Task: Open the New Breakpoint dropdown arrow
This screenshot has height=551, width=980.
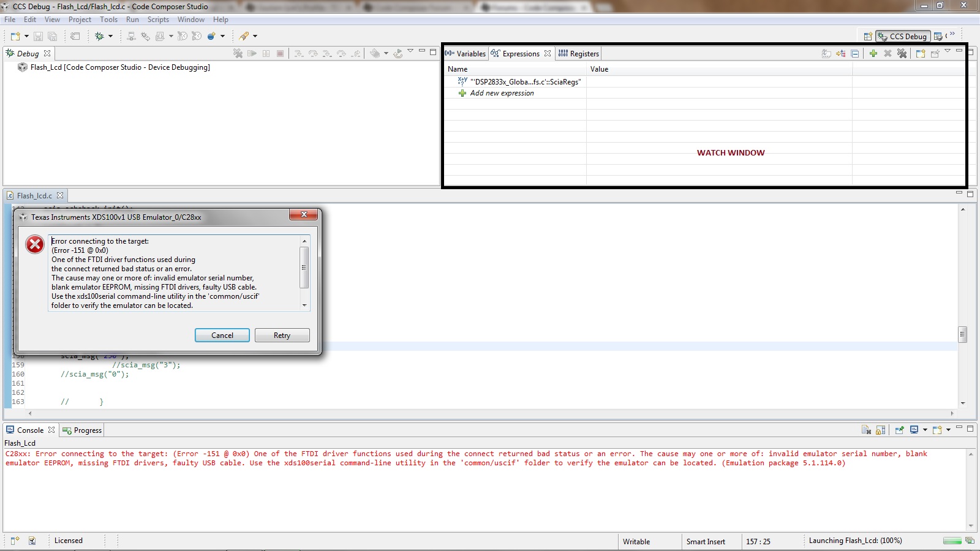Action: pyautogui.click(x=222, y=36)
